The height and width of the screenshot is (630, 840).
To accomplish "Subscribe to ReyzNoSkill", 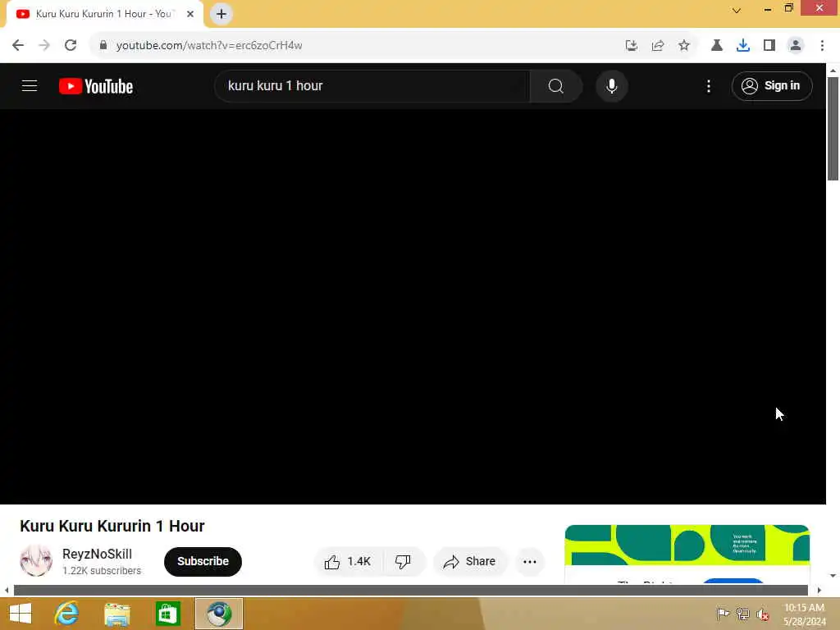I will tap(203, 561).
